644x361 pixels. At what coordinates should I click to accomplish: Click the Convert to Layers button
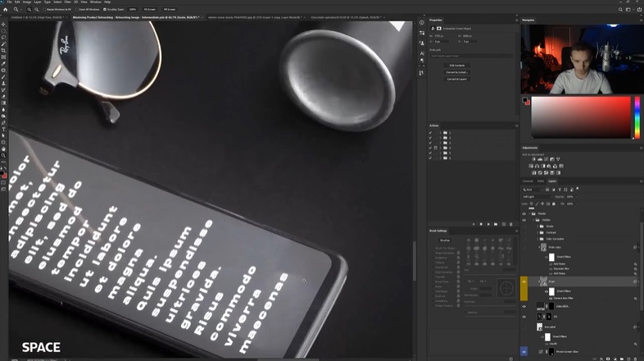pos(456,79)
